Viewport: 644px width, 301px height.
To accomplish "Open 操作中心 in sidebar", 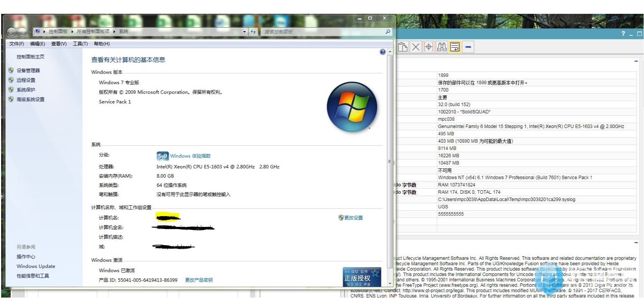I will pos(26,256).
